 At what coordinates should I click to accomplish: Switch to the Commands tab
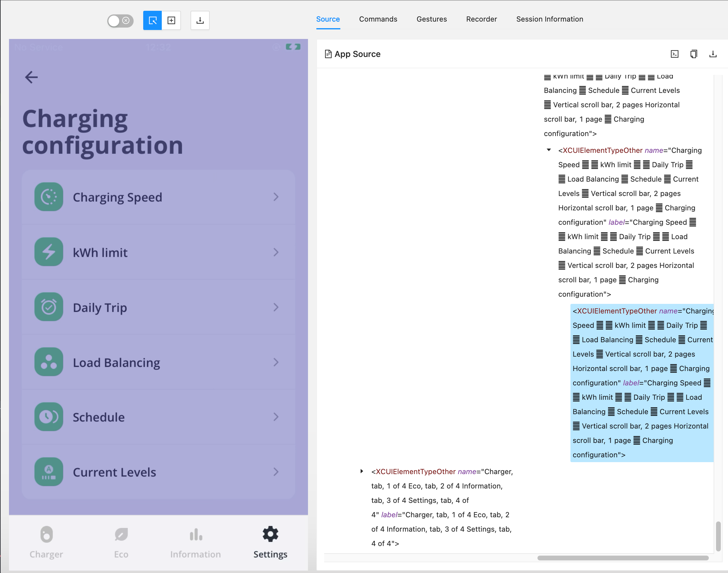click(378, 19)
